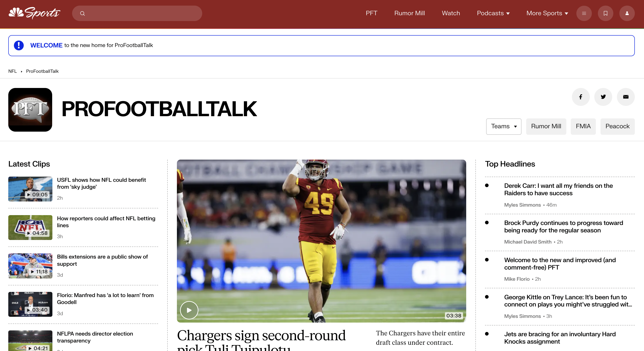Viewport: 644px width, 351px height.
Task: Open Jets Hard Knocks headline
Action: pos(560,338)
